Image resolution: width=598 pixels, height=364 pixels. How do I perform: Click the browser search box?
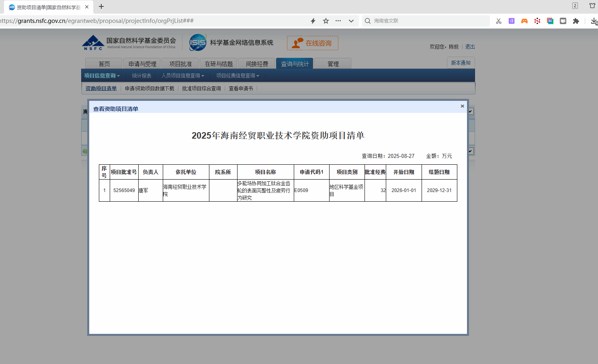(x=428, y=21)
